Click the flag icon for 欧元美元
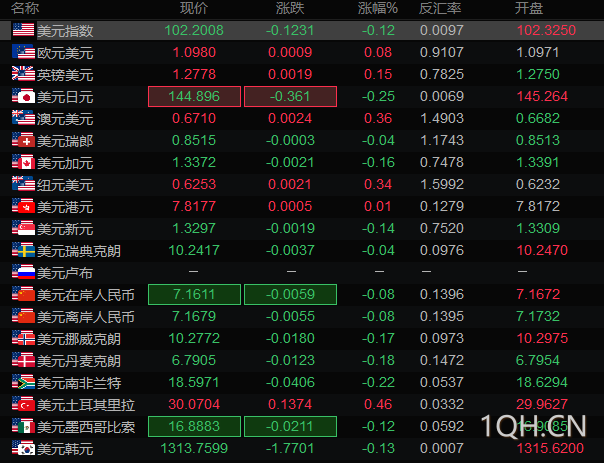The width and height of the screenshot is (604, 463). pos(23,52)
